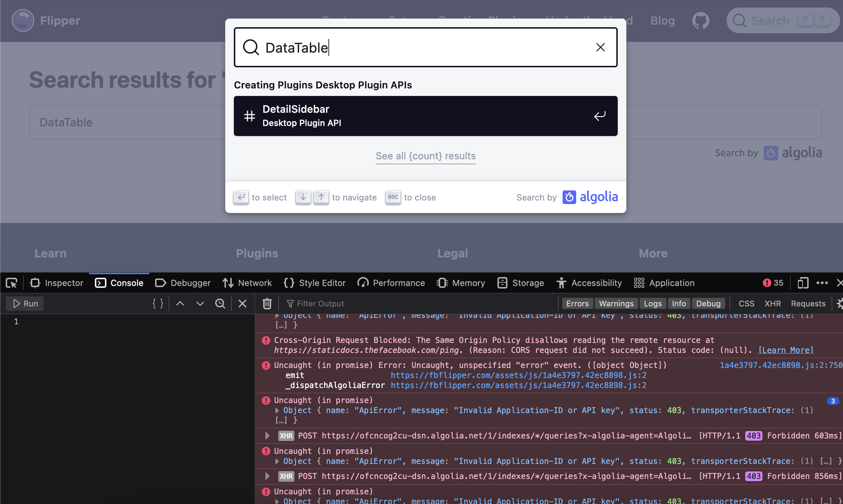Select the element picker icon in devtools
Image resolution: width=843 pixels, height=504 pixels.
pos(11,283)
